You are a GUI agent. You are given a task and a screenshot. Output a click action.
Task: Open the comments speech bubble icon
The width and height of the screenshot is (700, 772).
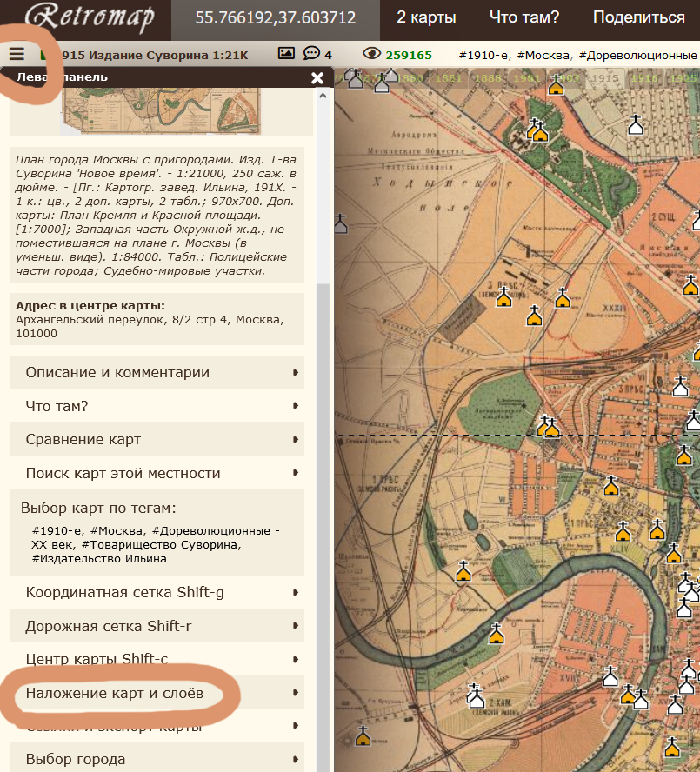pyautogui.click(x=311, y=54)
